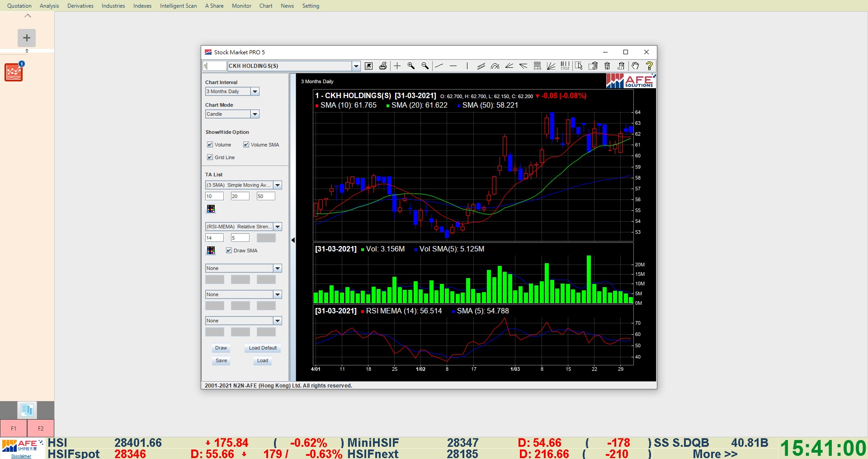Open the 3 SMA indicator dropdown
The image size is (868, 459).
[x=278, y=185]
